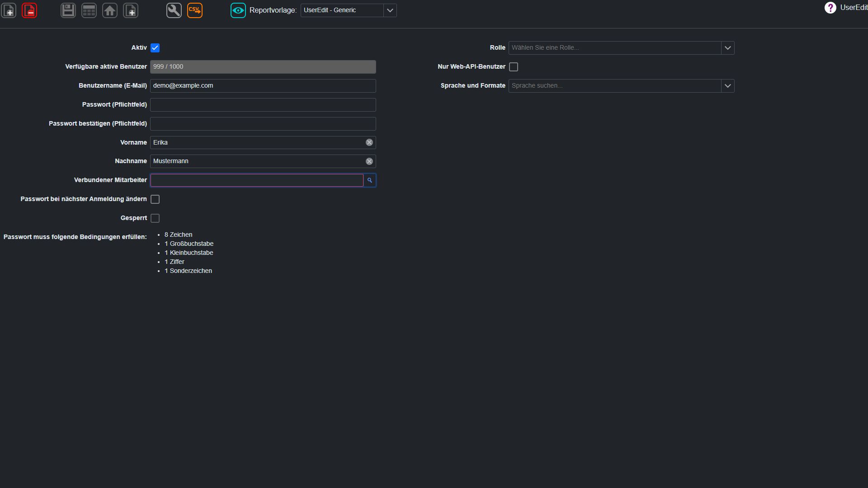Focus the Passwort bestätigen field

(263, 124)
